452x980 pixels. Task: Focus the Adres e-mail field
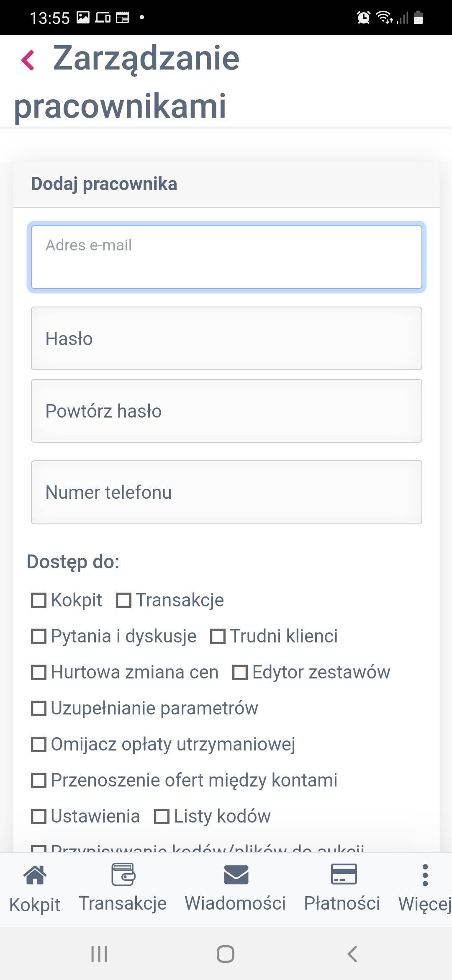226,257
